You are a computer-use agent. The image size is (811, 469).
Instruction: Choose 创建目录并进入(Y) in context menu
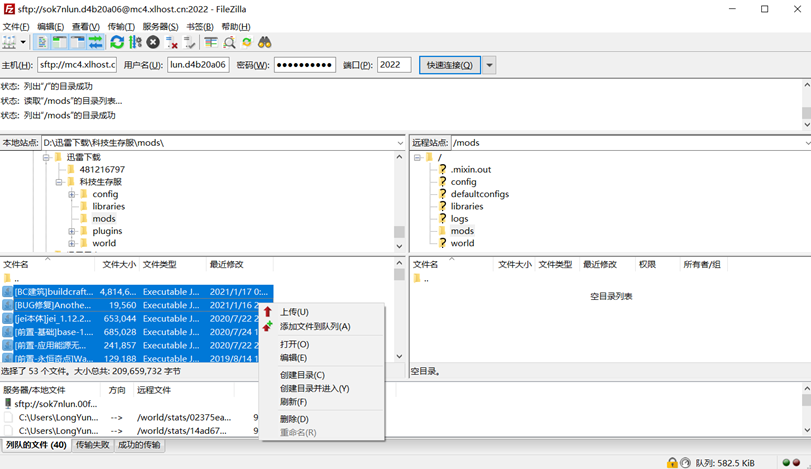[322, 388]
